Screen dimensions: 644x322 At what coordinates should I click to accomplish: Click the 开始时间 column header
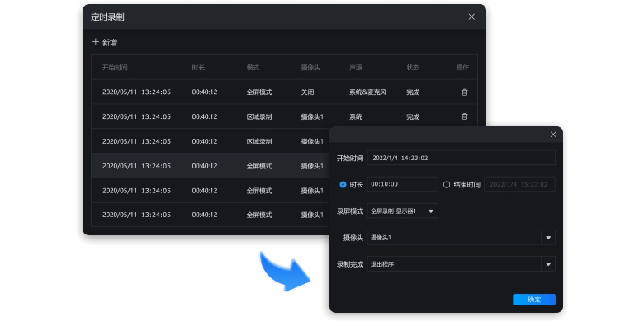click(x=115, y=68)
